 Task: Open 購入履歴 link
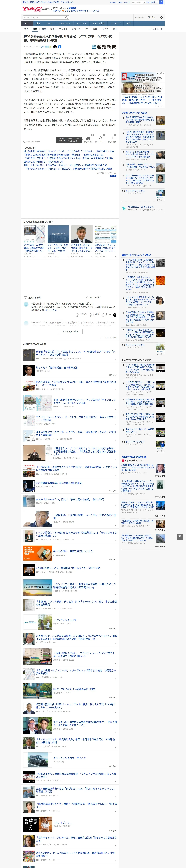152,18
